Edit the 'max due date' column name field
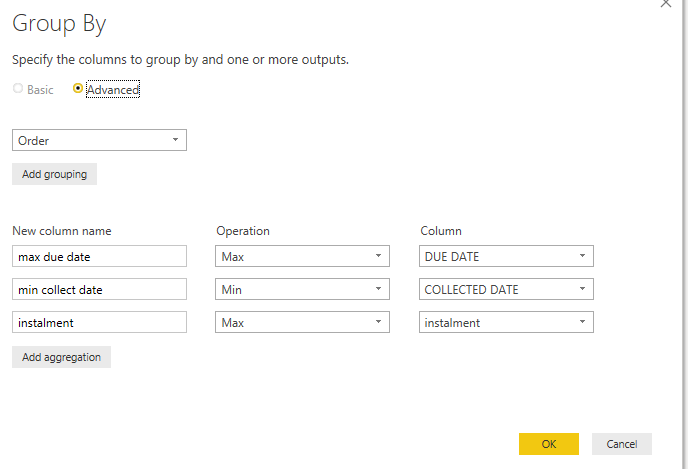The width and height of the screenshot is (688, 469). pyautogui.click(x=99, y=256)
